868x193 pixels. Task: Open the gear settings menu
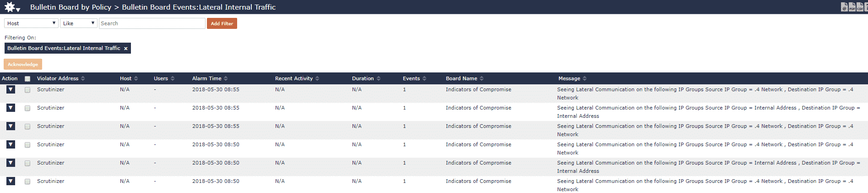tap(12, 7)
